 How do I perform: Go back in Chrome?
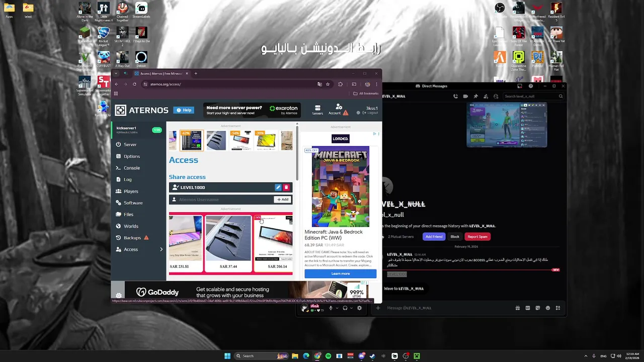click(116, 84)
